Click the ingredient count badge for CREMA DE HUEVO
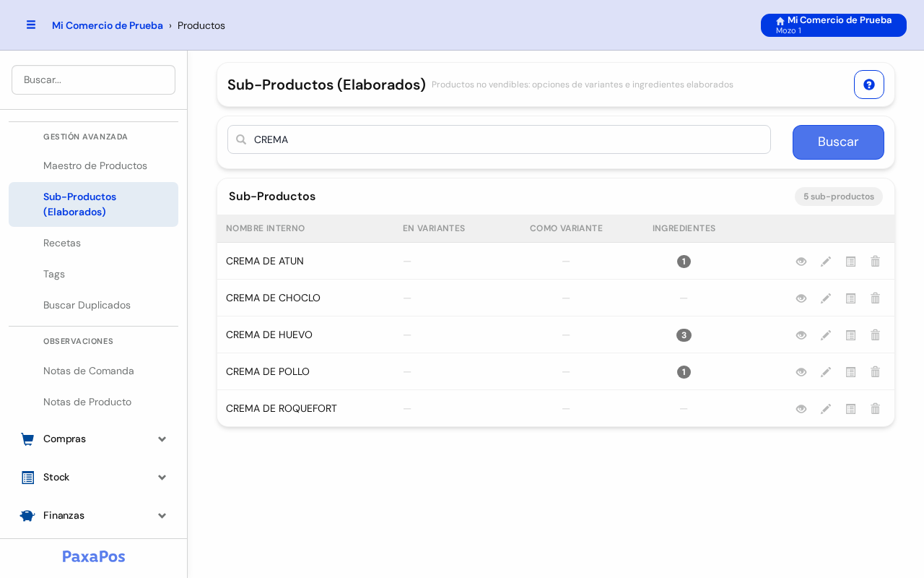Viewport: 924px width, 578px height. (x=684, y=335)
